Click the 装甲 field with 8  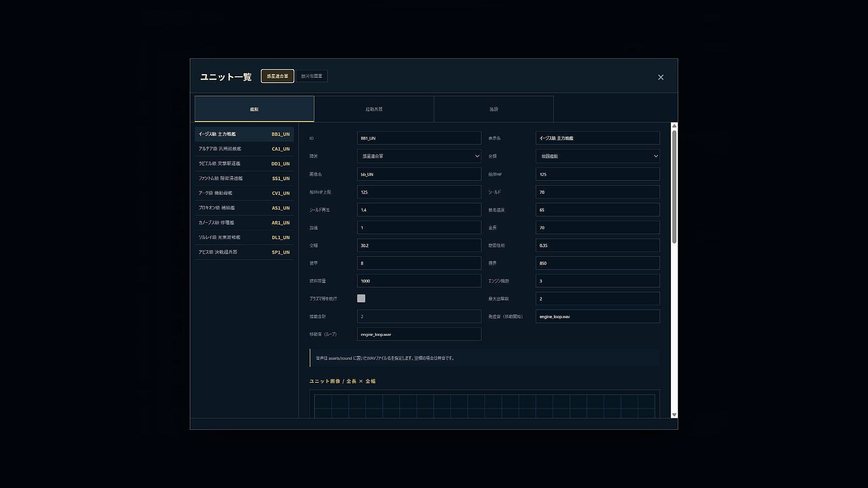coord(419,263)
